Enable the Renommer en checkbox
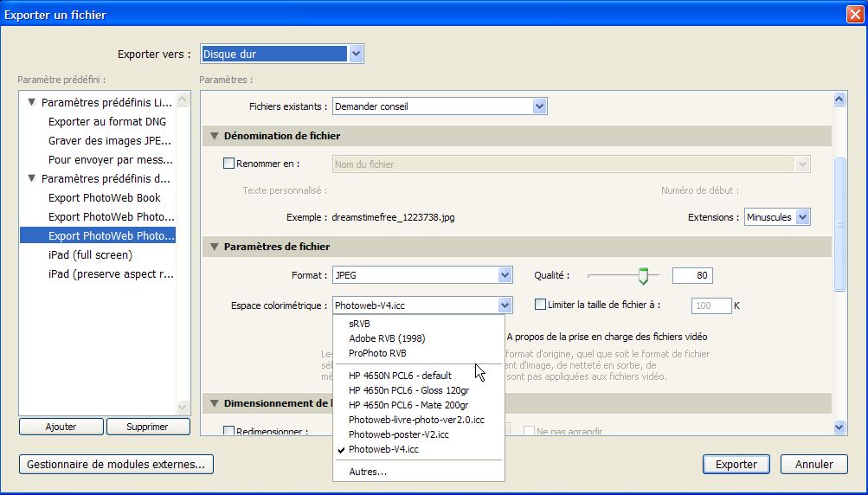This screenshot has height=495, width=868. (x=228, y=164)
